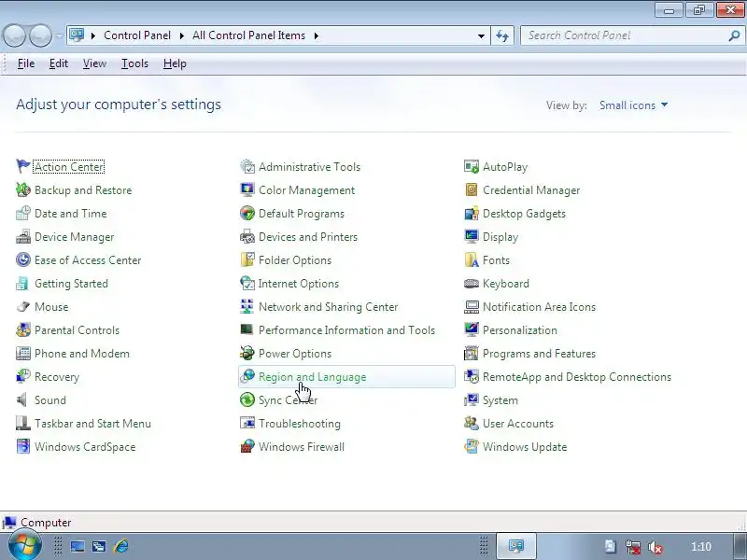Click the Administrative Tools gear icon
This screenshot has width=747, height=560.
pyautogui.click(x=247, y=166)
